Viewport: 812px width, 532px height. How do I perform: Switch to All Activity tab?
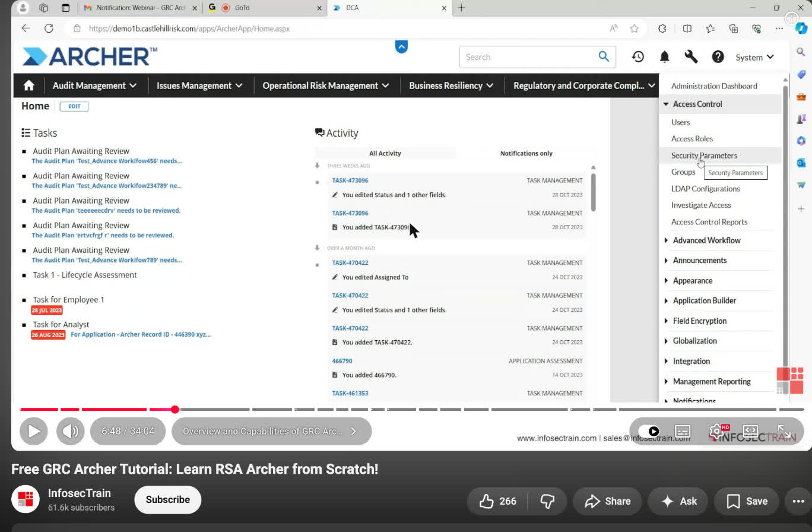(x=385, y=153)
